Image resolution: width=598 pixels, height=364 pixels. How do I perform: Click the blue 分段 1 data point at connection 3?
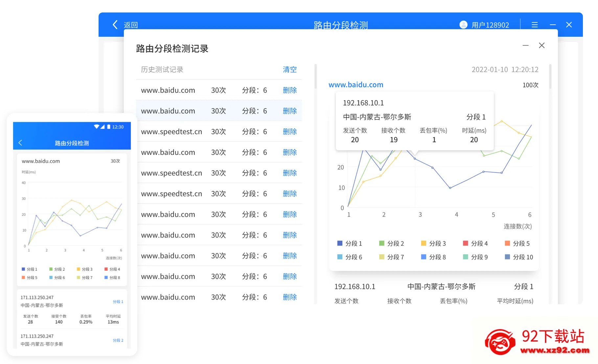[415, 159]
